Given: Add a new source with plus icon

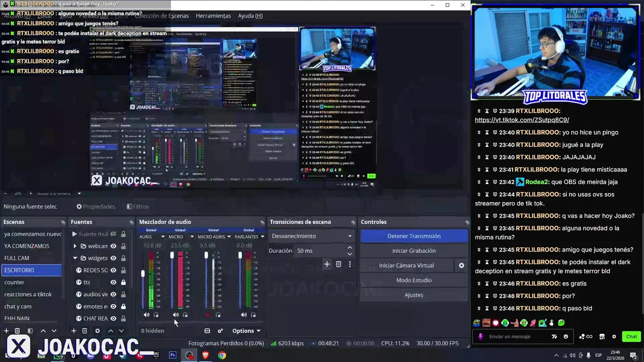Looking at the screenshot, I should tap(73, 331).
